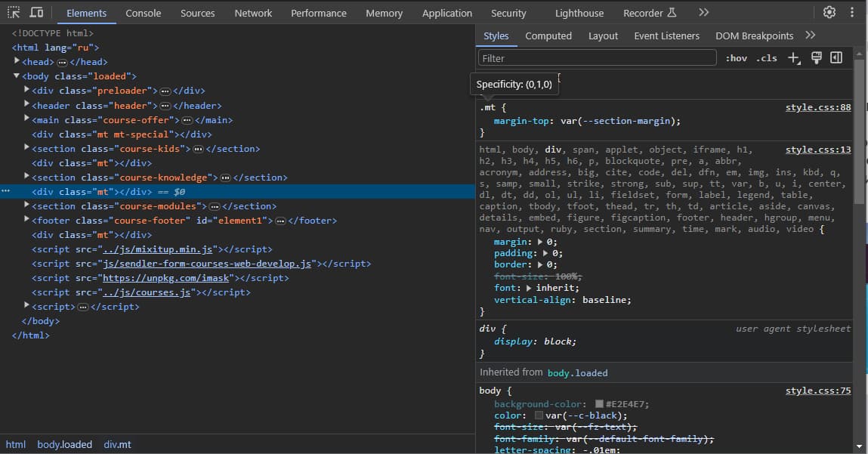Screen dimensions: 868x454
Task: Toggle the .cls class editor
Action: (x=766, y=58)
